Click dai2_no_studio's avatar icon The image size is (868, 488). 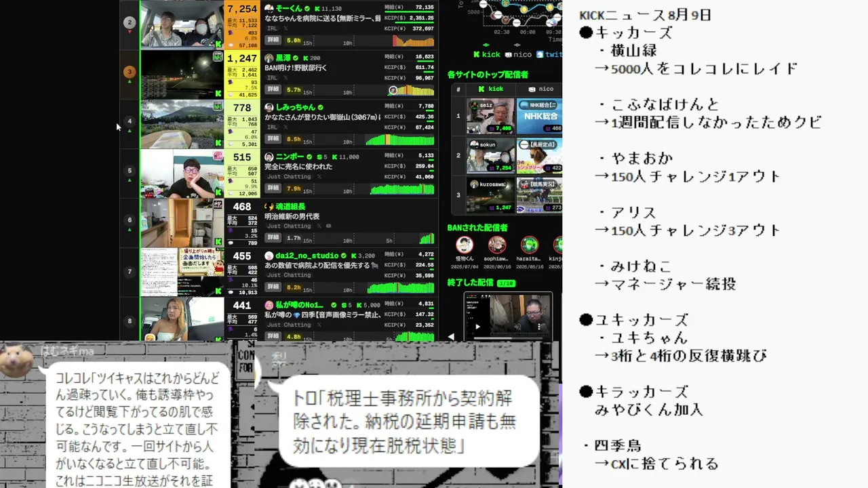click(x=269, y=256)
